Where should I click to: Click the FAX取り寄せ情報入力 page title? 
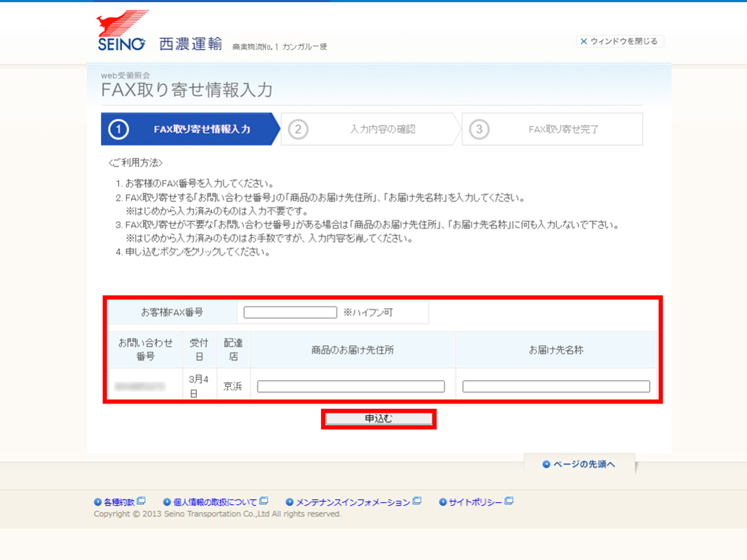click(187, 90)
